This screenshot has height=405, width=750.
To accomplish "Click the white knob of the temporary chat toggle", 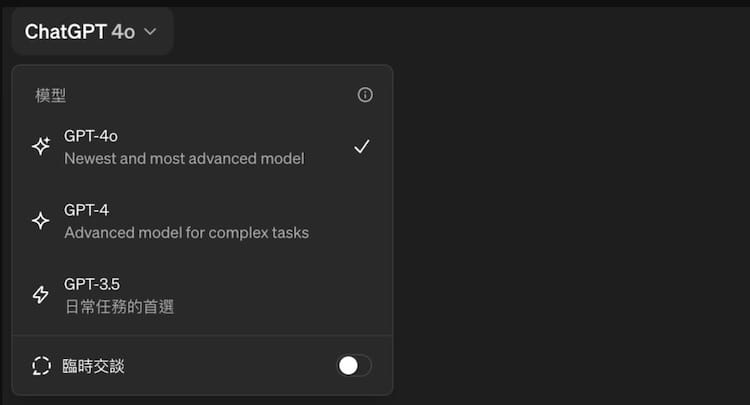I will click(348, 366).
